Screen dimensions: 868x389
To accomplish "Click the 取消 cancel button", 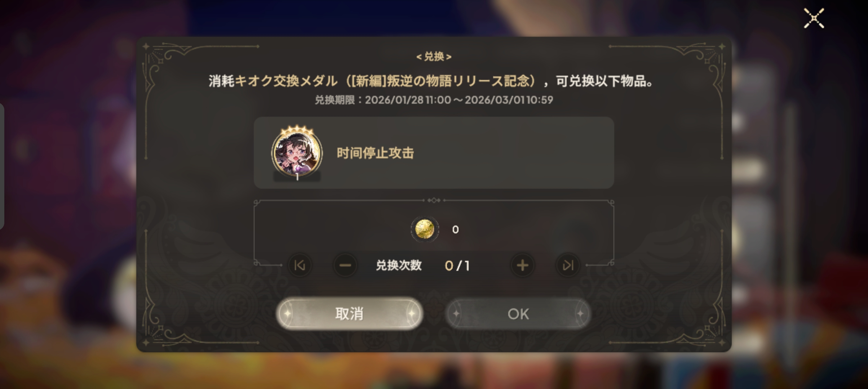I will (349, 314).
